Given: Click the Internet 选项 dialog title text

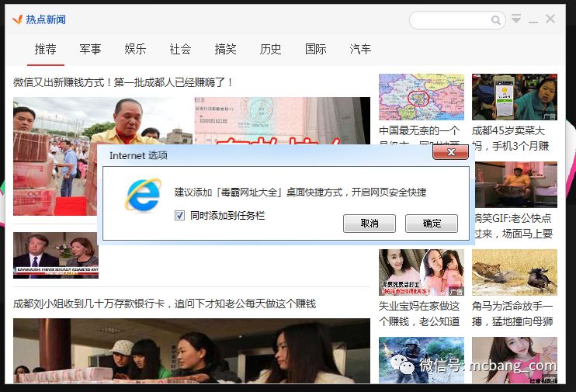Looking at the screenshot, I should coord(138,155).
